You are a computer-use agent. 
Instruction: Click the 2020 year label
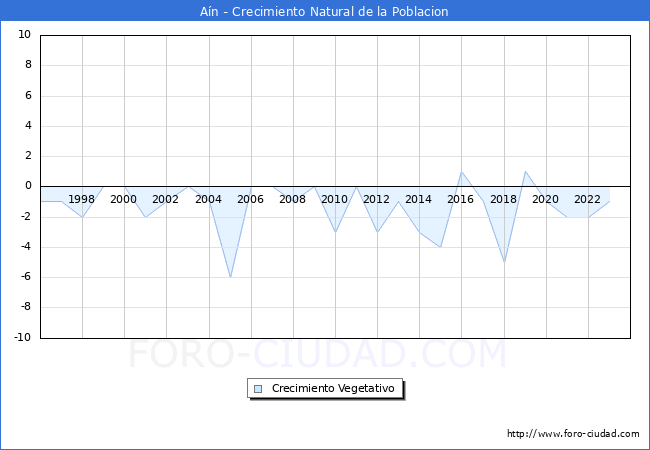(x=545, y=199)
